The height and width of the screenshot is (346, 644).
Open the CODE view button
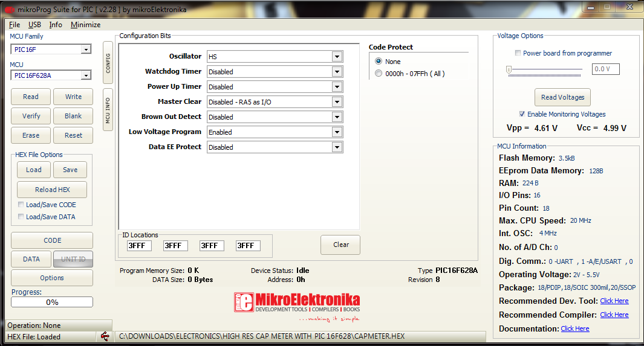point(52,240)
